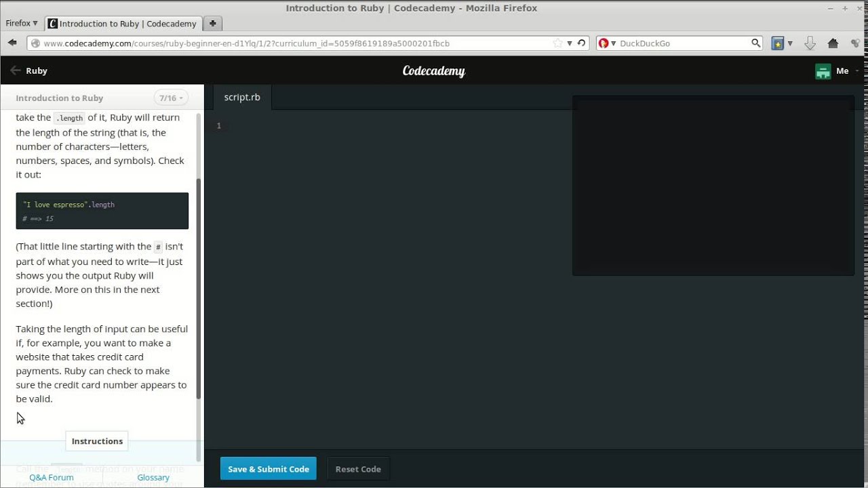
Task: Reload the page with the refresh icon
Action: (x=581, y=43)
